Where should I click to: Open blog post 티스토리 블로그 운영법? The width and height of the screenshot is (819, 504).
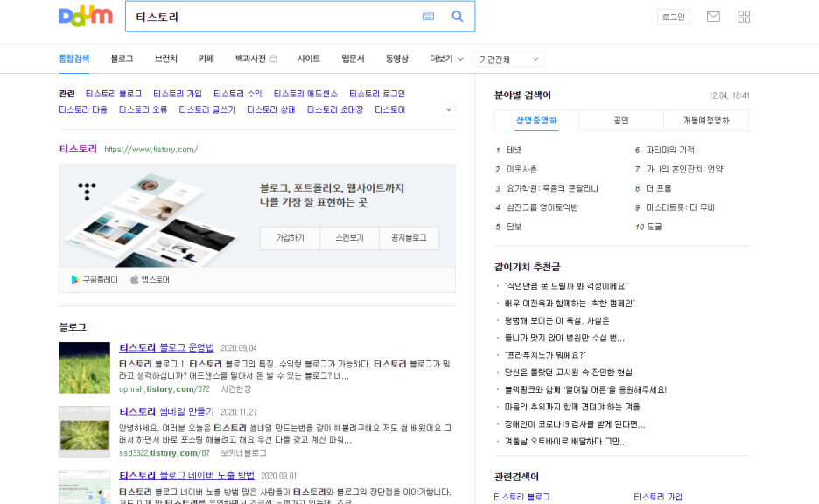pos(166,348)
